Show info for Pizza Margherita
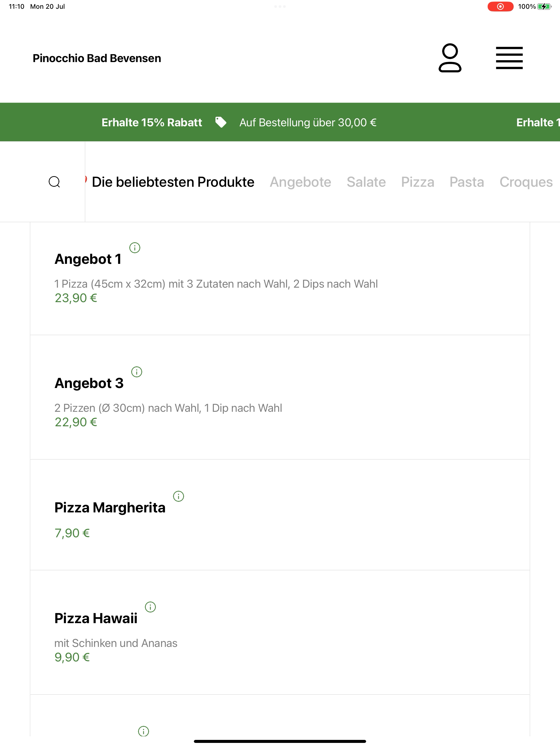The width and height of the screenshot is (560, 747). pos(178,496)
